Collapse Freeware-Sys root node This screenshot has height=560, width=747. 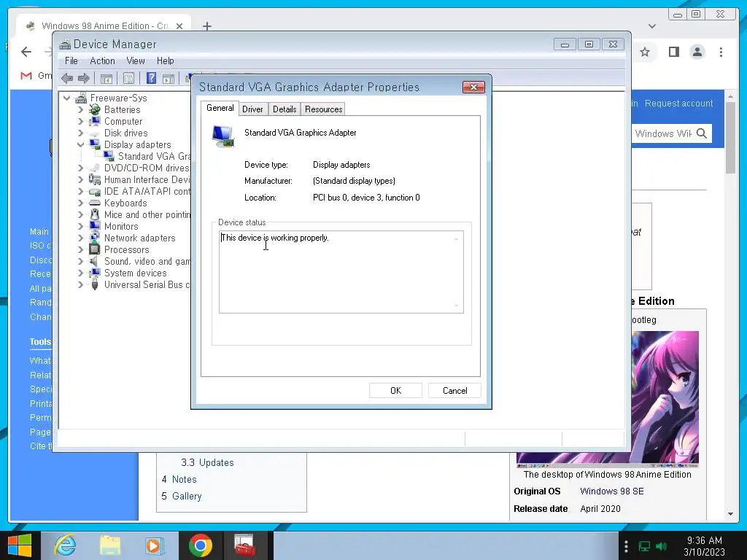point(66,98)
